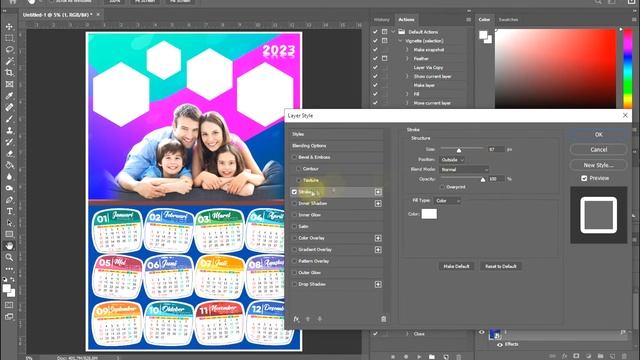The image size is (640, 360).
Task: Select the Pen tool
Action: pyautogui.click(x=9, y=200)
